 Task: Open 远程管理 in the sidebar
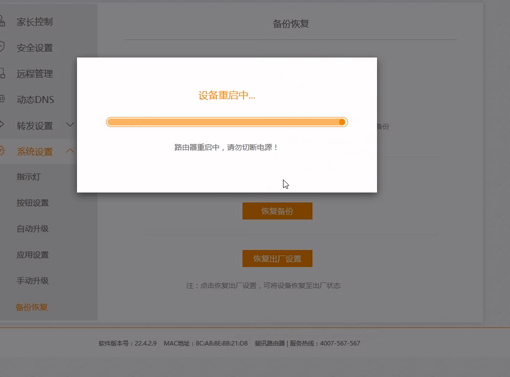pos(35,74)
